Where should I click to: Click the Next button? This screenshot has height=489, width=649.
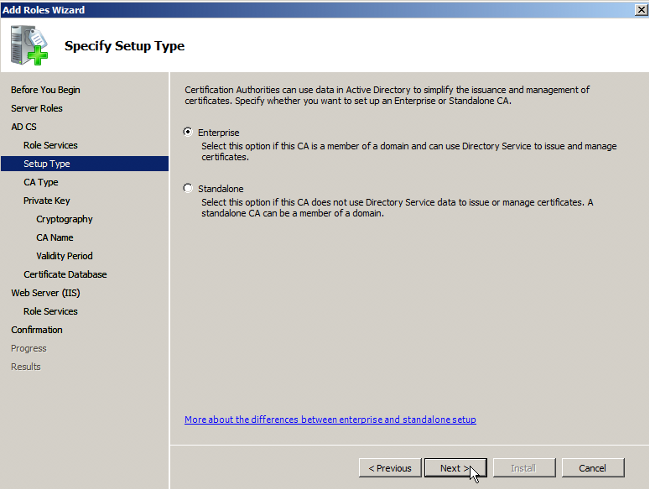[x=454, y=468]
